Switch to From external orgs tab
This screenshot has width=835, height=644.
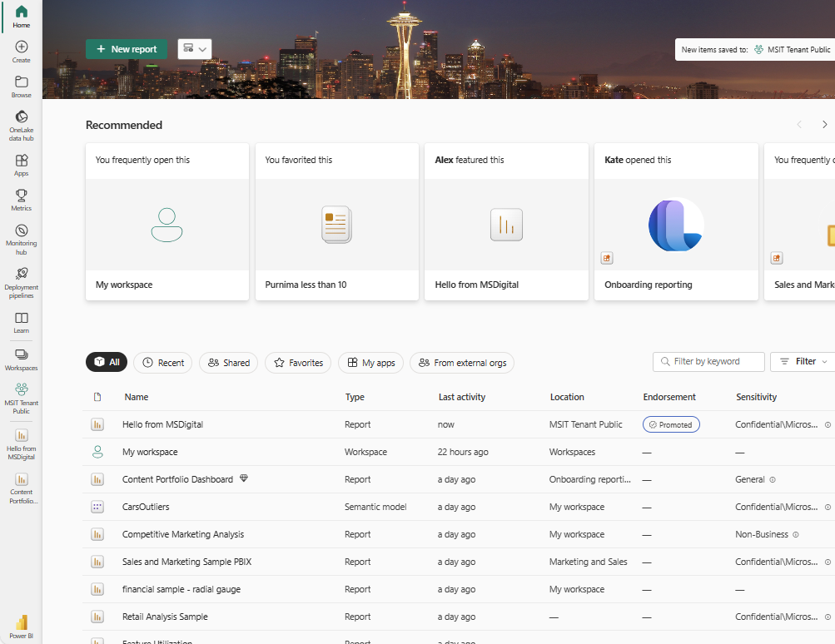(462, 363)
